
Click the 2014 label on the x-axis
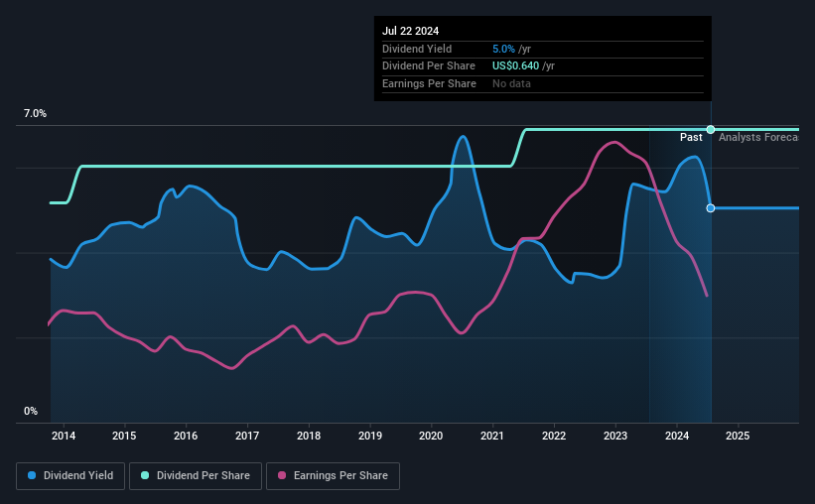(64, 436)
